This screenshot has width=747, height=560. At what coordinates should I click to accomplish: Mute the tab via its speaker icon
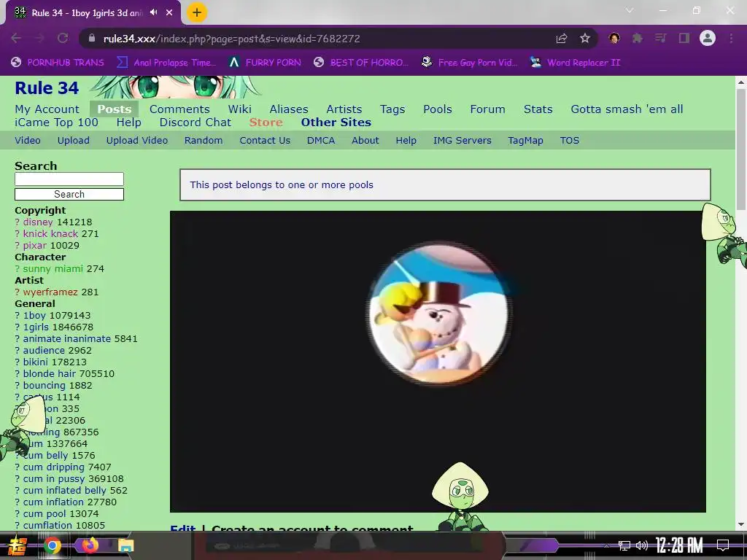pos(153,12)
